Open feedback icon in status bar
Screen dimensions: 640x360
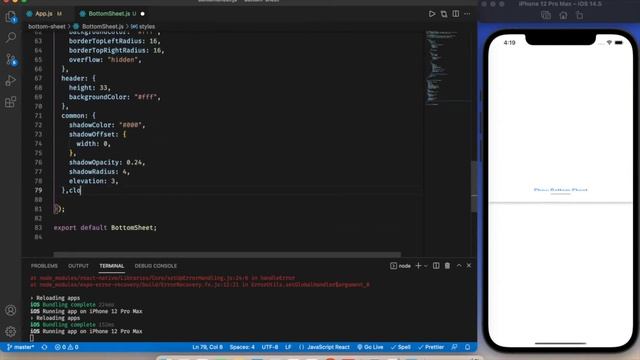coord(454,347)
